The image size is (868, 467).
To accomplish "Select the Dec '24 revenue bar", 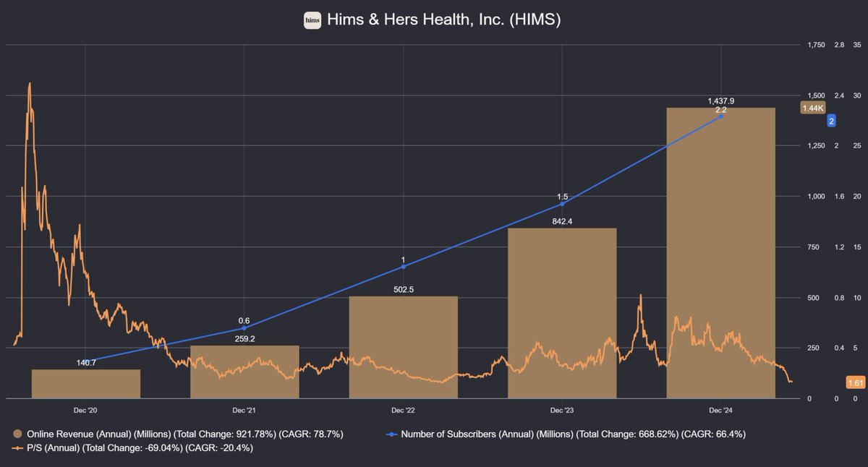I will 720,253.
